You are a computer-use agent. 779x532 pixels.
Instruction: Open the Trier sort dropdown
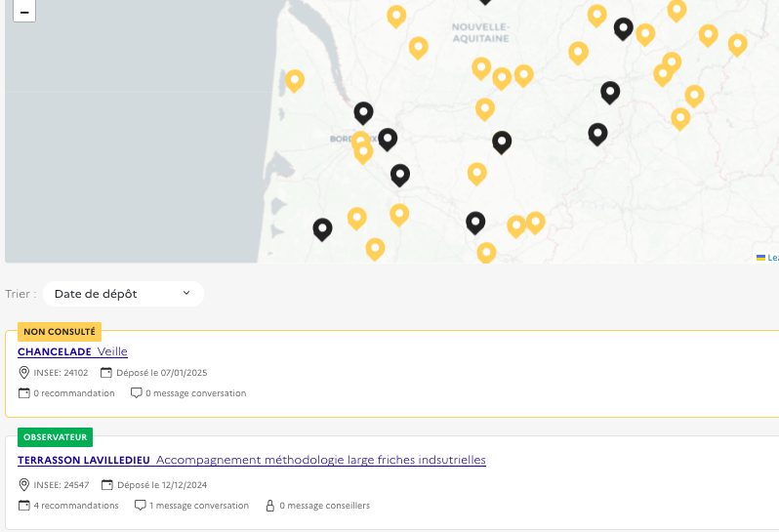tap(123, 294)
